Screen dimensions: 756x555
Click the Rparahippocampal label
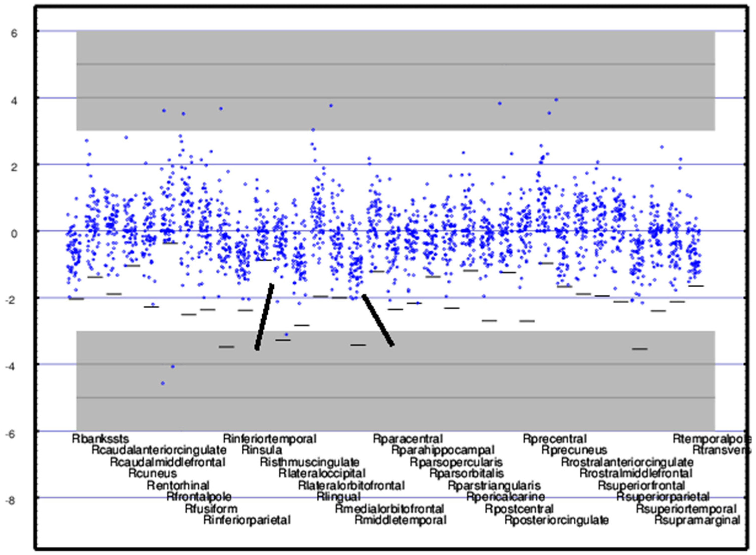pos(443,450)
